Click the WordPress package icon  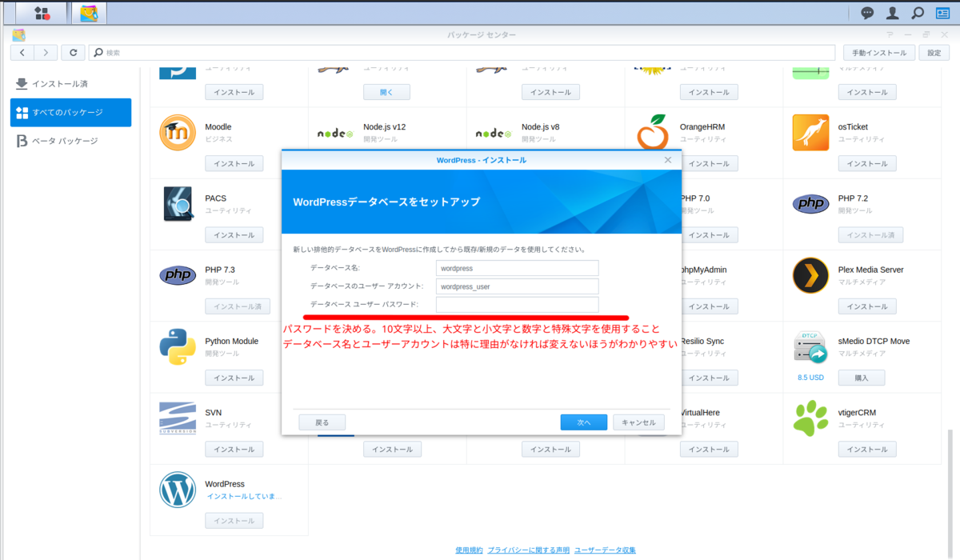pos(178,490)
